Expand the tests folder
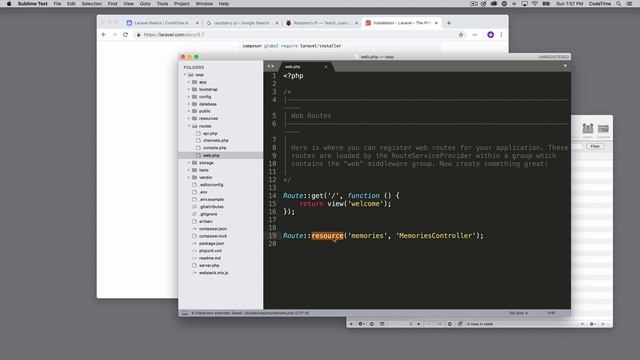Screen dimensions: 640x360 189,170
